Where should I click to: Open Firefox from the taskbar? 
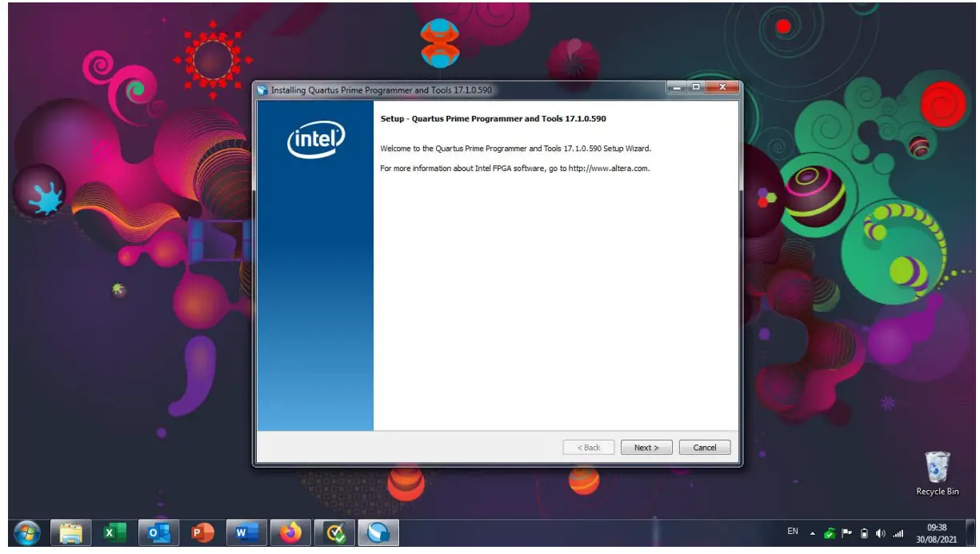point(290,532)
